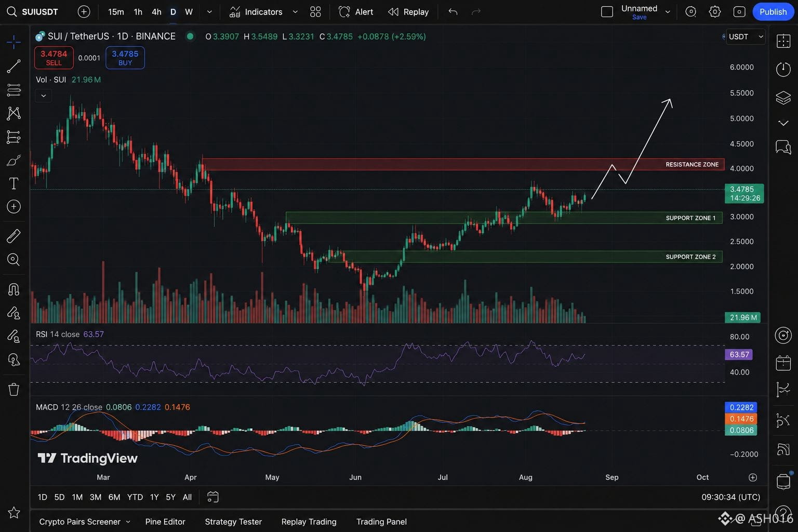This screenshot has width=798, height=532.
Task: Change the USDT currency dropdown
Action: click(745, 36)
